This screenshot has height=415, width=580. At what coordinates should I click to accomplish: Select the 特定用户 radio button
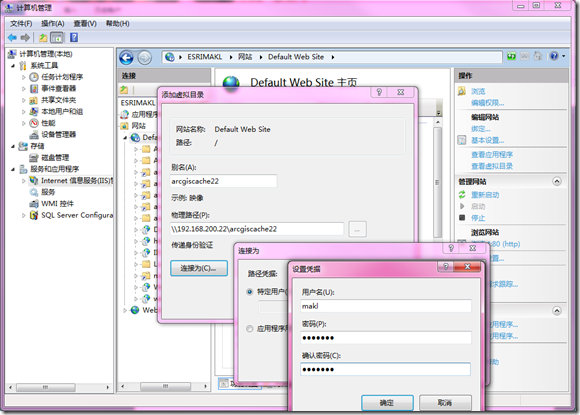[x=250, y=292]
